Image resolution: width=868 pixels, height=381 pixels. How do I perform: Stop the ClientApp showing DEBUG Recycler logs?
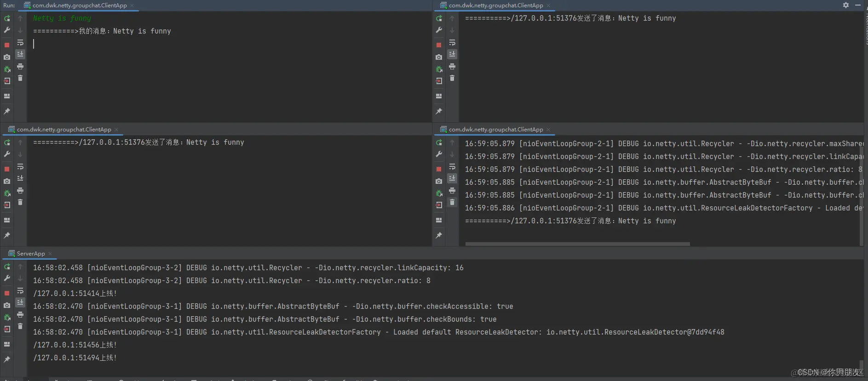coord(439,169)
